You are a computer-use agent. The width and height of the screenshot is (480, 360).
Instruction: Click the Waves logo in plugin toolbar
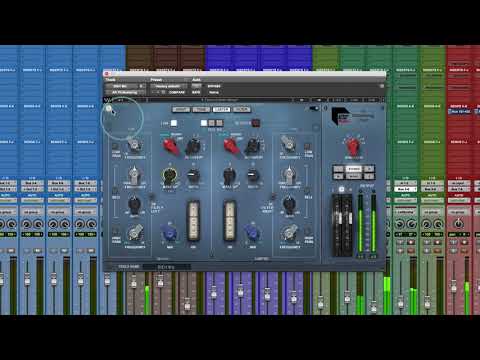tap(107, 100)
